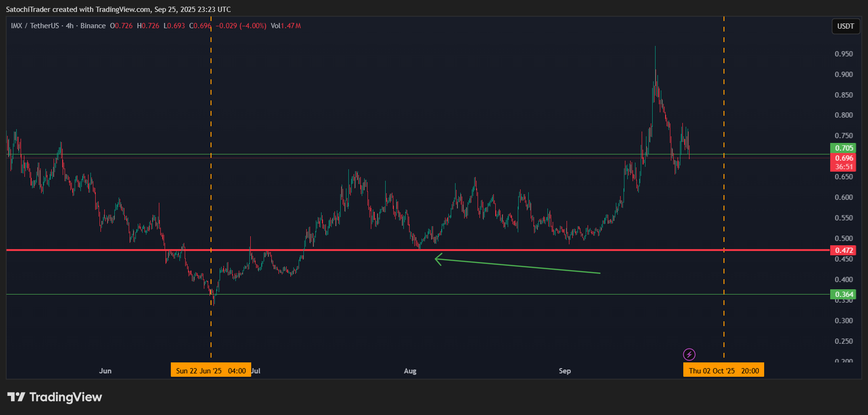Screen dimensions: 868x415
Task: Click the Aug label on the time axis
Action: point(410,371)
